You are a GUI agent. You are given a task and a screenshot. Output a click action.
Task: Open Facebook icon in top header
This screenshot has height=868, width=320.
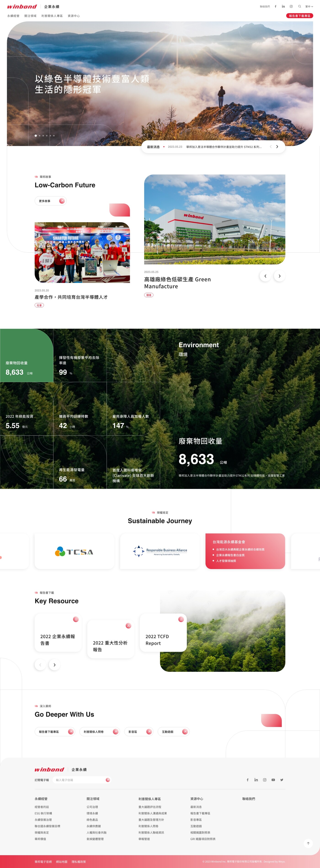pyautogui.click(x=275, y=6)
